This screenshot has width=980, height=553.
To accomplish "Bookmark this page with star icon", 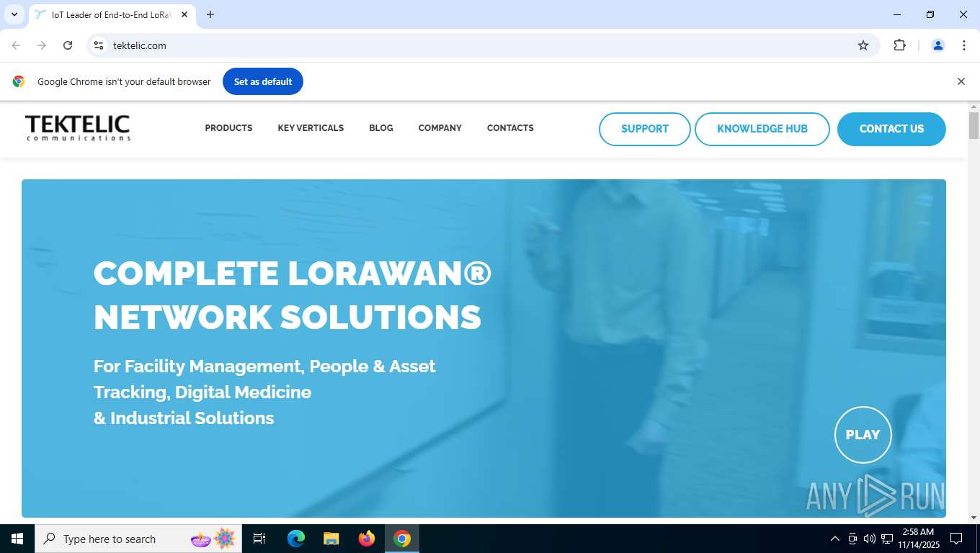I will pos(863,45).
